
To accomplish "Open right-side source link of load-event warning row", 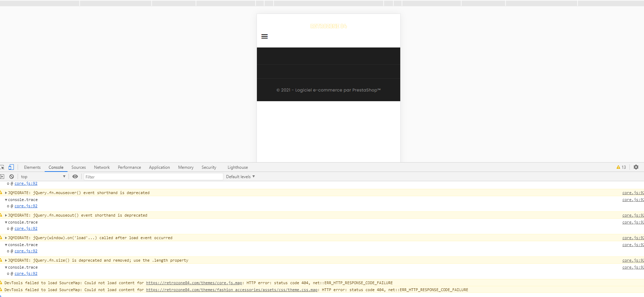I will (633, 238).
